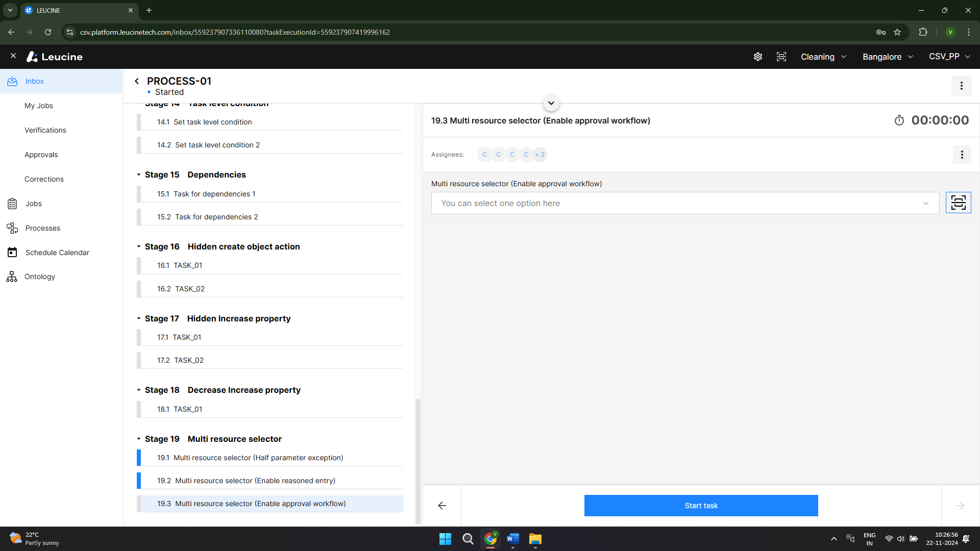The image size is (980, 551).
Task: Select the Ontology sidebar icon
Action: (12, 277)
